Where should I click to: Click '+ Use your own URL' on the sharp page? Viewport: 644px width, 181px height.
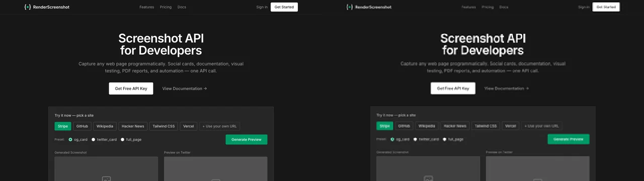click(x=220, y=126)
